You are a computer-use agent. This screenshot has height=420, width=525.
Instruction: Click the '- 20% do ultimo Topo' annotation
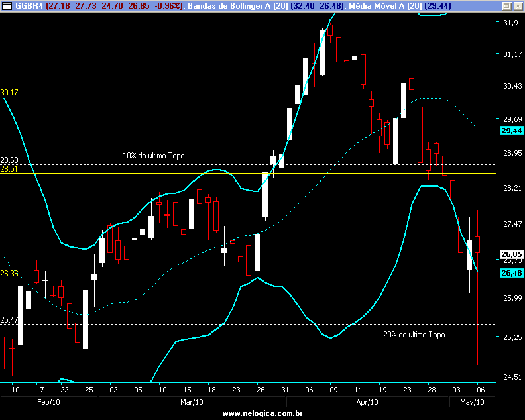click(x=412, y=335)
